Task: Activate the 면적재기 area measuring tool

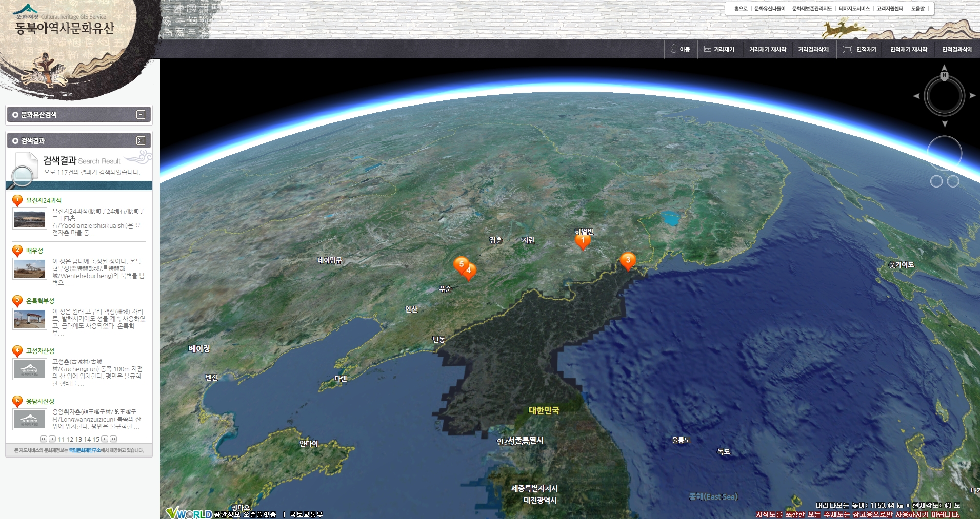Action: pos(860,49)
